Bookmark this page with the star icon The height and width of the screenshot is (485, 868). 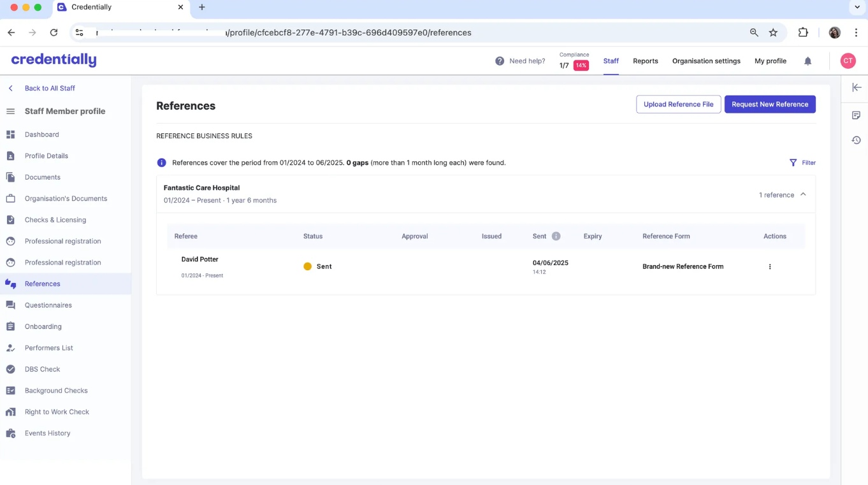tap(773, 33)
